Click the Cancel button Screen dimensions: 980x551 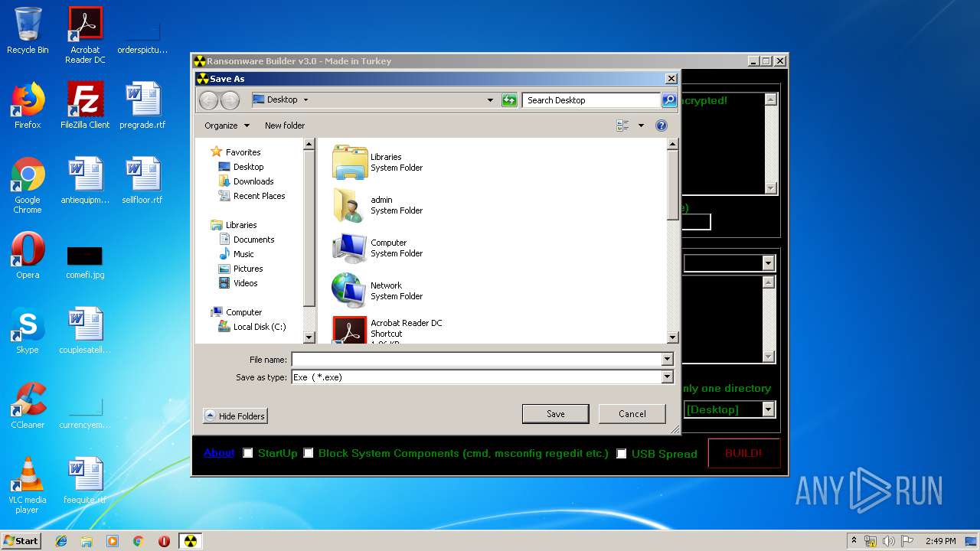632,414
